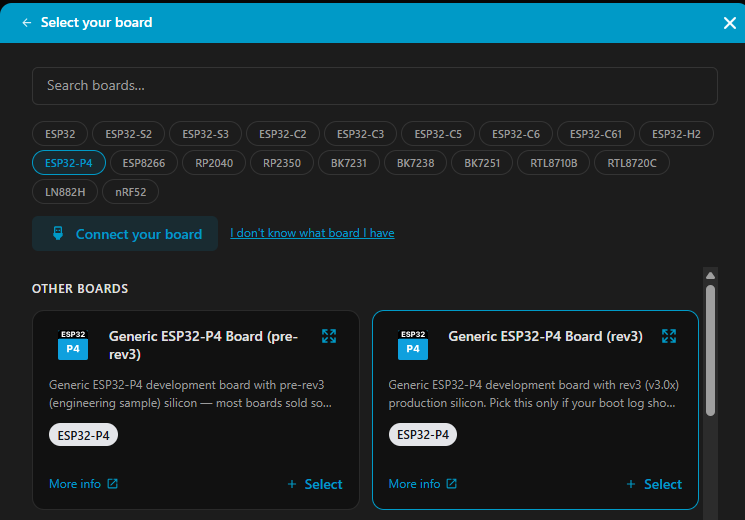Viewport: 745px width, 520px height.
Task: Click the ESP32 P4 logo on rev3 card
Action: (x=412, y=345)
